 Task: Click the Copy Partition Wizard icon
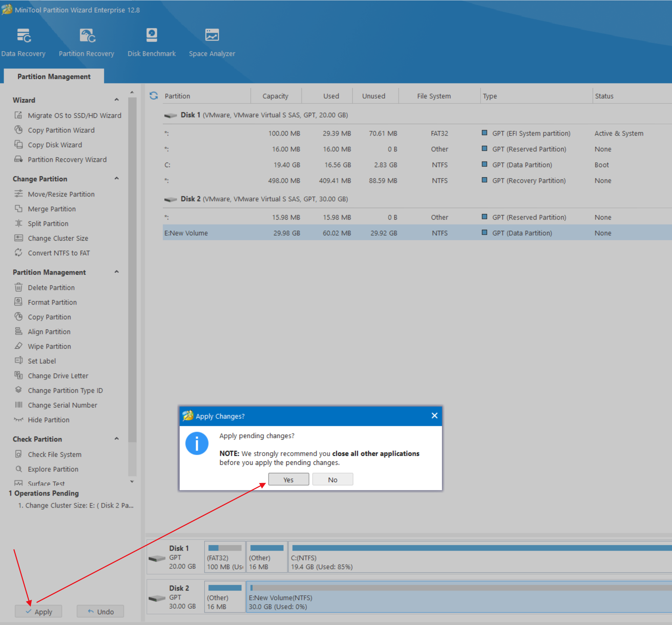point(18,130)
